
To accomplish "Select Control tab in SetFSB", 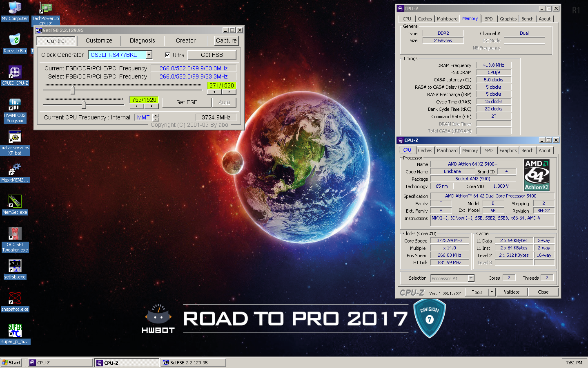I will point(56,41).
